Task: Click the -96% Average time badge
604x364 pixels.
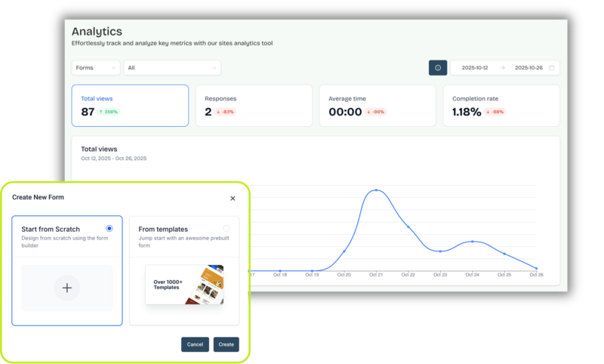Action: pyautogui.click(x=375, y=112)
